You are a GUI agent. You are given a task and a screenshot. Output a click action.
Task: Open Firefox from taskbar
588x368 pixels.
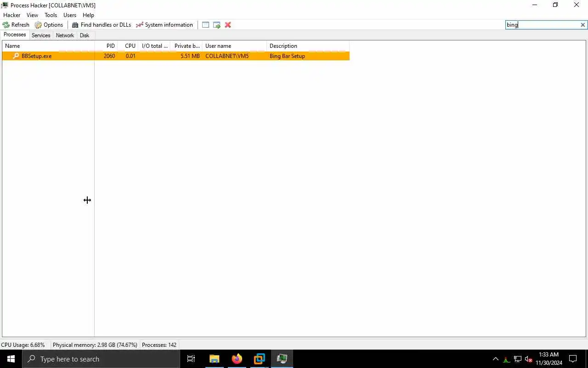point(237,359)
